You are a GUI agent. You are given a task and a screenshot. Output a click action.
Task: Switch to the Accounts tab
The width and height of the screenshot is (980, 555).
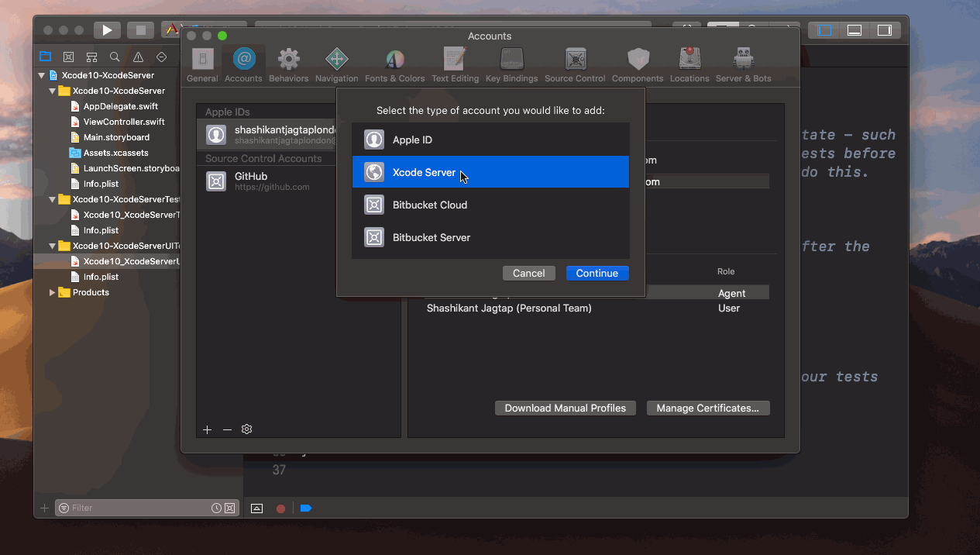(x=243, y=62)
